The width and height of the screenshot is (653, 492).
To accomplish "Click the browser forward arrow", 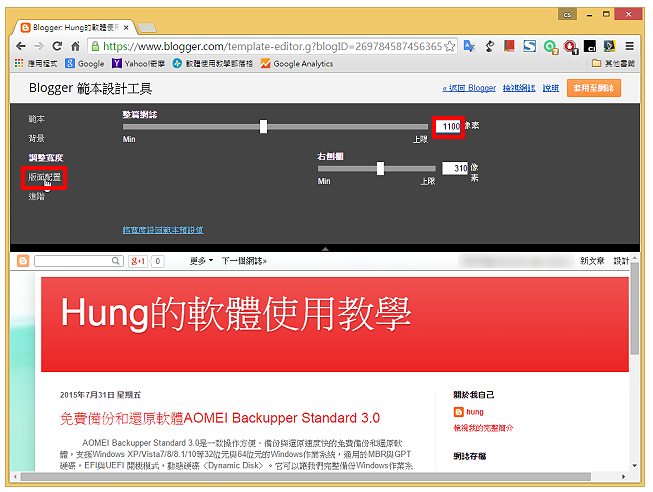I will coord(39,46).
